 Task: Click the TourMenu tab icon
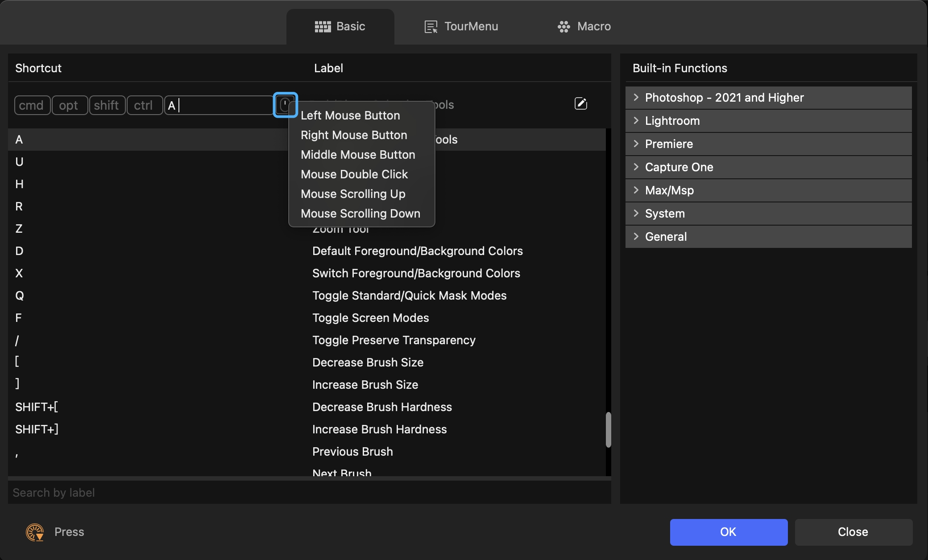pos(431,27)
